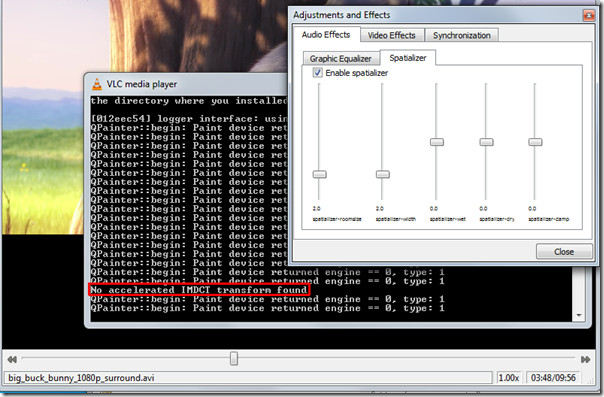Click the playback seek bar handle
The image size is (604, 397).
234,358
